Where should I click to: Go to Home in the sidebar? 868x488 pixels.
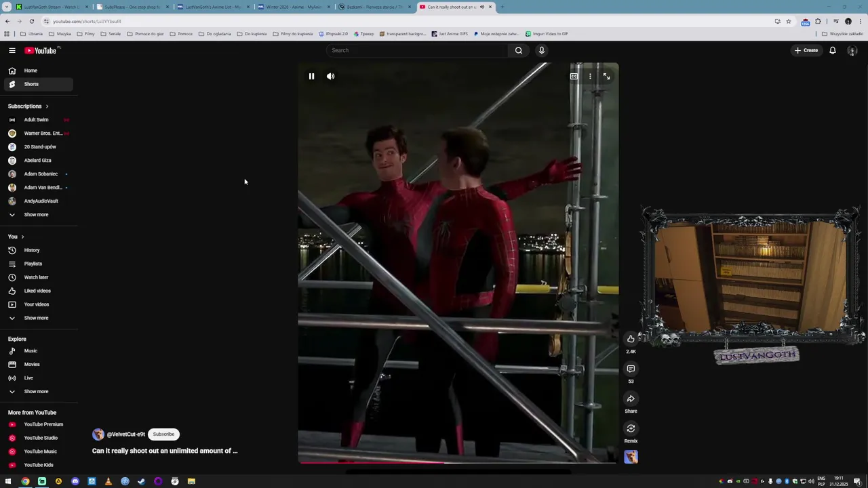pos(37,70)
